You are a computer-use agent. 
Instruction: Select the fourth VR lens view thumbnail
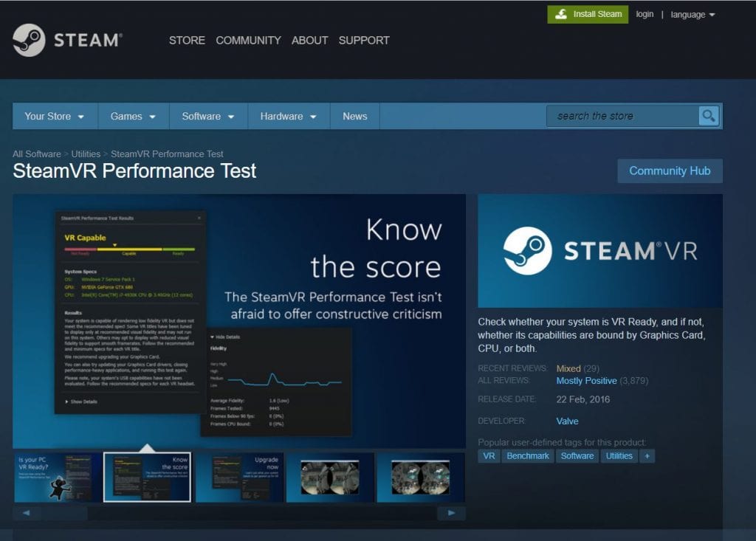pyautogui.click(x=330, y=478)
